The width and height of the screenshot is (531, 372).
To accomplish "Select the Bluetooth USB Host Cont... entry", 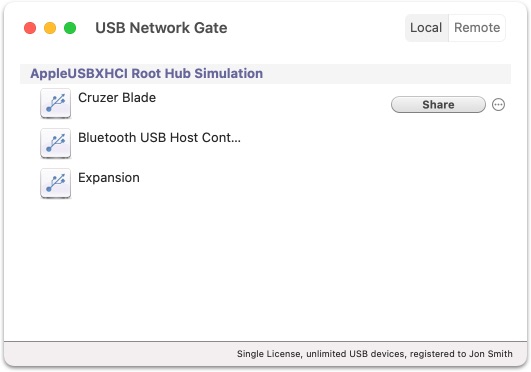I will (159, 138).
